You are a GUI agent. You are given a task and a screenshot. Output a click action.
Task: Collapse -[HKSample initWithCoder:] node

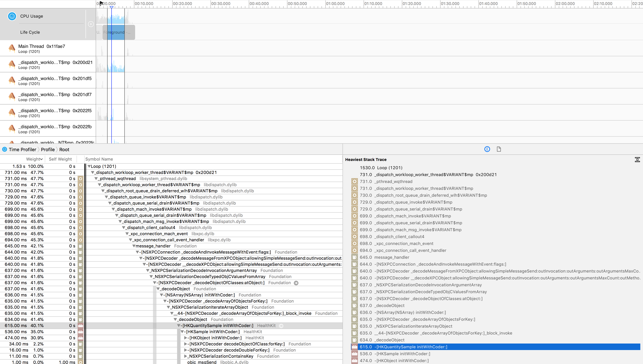point(182,332)
